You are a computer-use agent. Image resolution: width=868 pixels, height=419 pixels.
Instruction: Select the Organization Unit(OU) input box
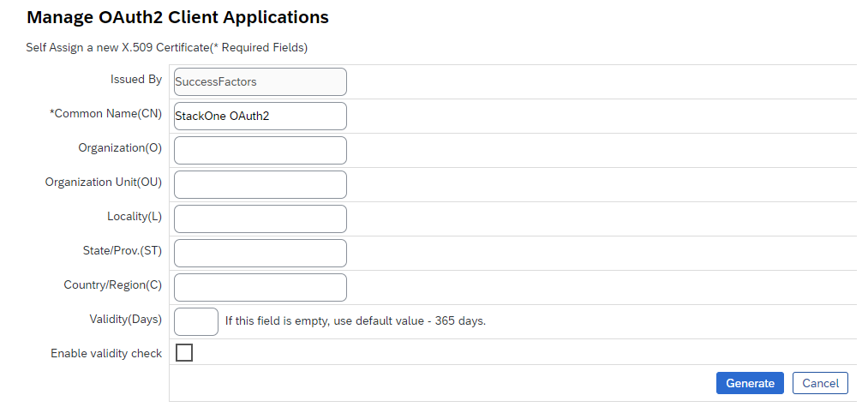coord(260,184)
